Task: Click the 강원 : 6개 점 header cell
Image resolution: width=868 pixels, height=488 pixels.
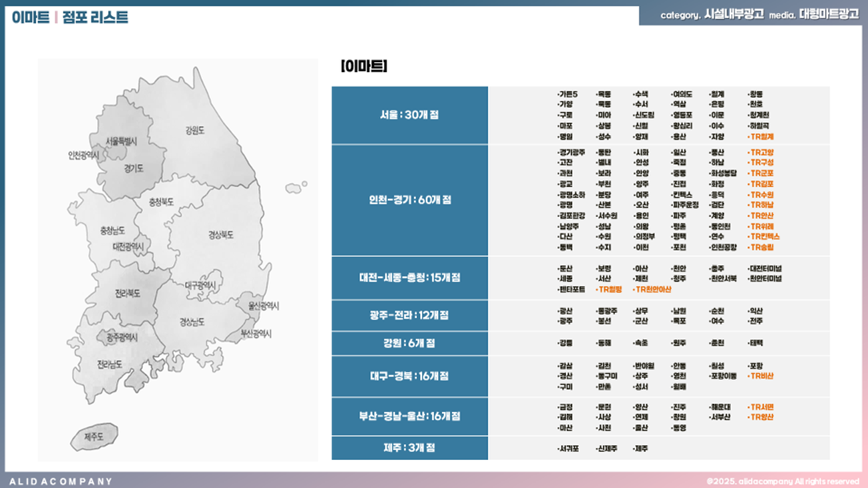Action: pyautogui.click(x=409, y=343)
